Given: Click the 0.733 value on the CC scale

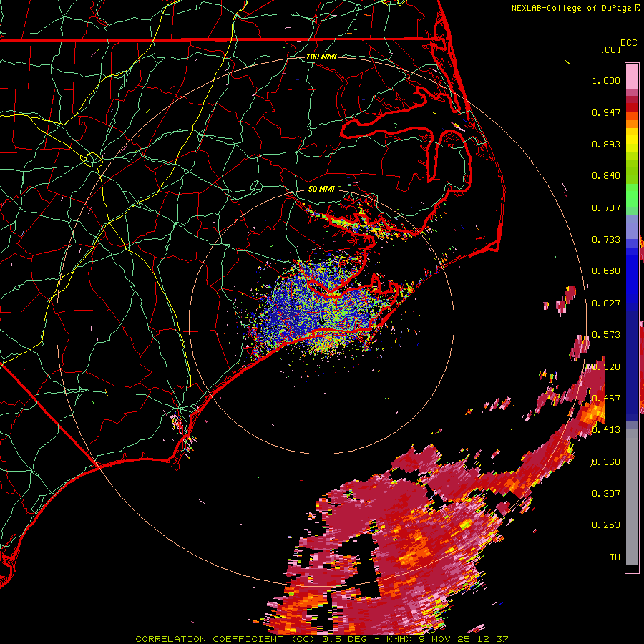Looking at the screenshot, I should tap(606, 240).
